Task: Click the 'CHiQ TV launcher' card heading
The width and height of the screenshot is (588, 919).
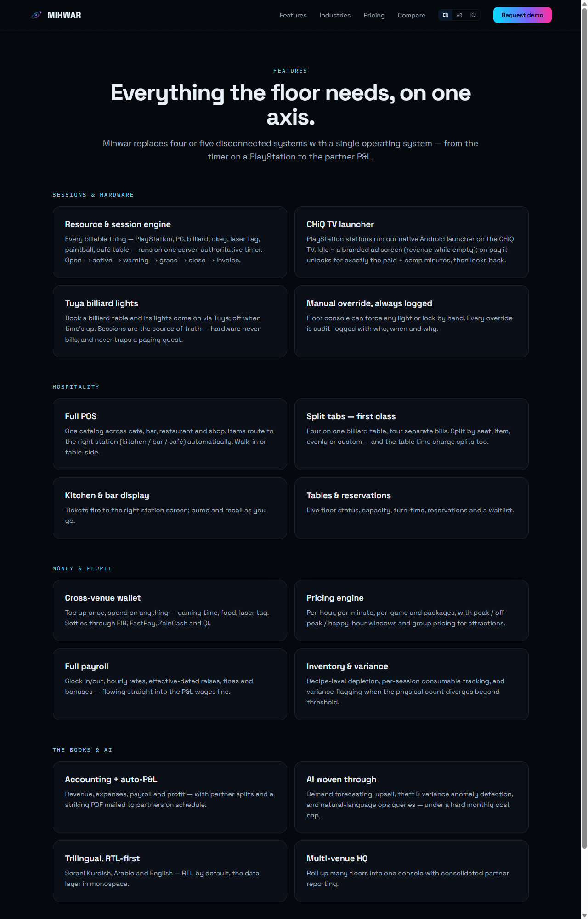Action: (x=340, y=224)
